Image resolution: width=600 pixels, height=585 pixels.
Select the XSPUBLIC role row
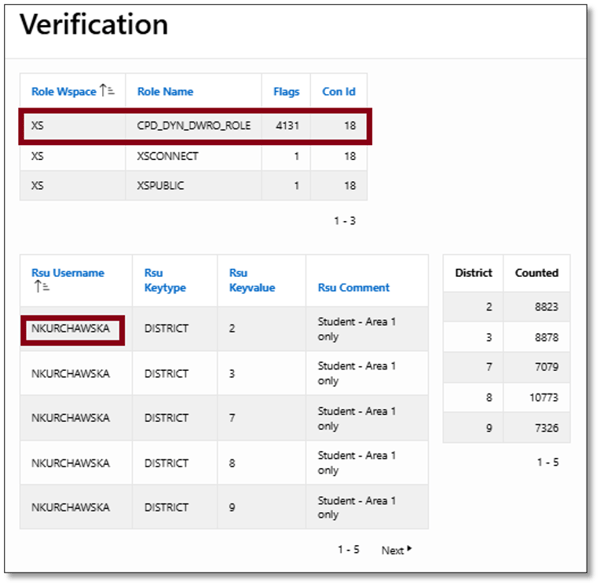coord(163,186)
